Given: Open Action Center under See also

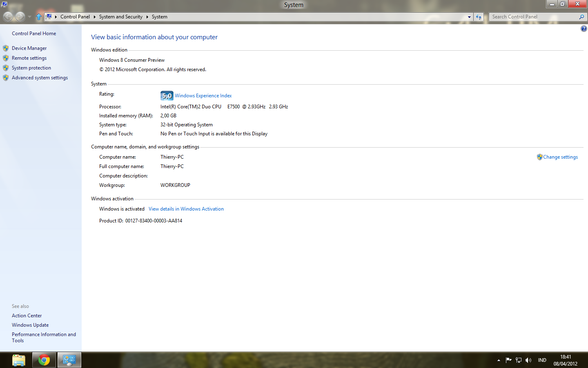Looking at the screenshot, I should point(27,316).
